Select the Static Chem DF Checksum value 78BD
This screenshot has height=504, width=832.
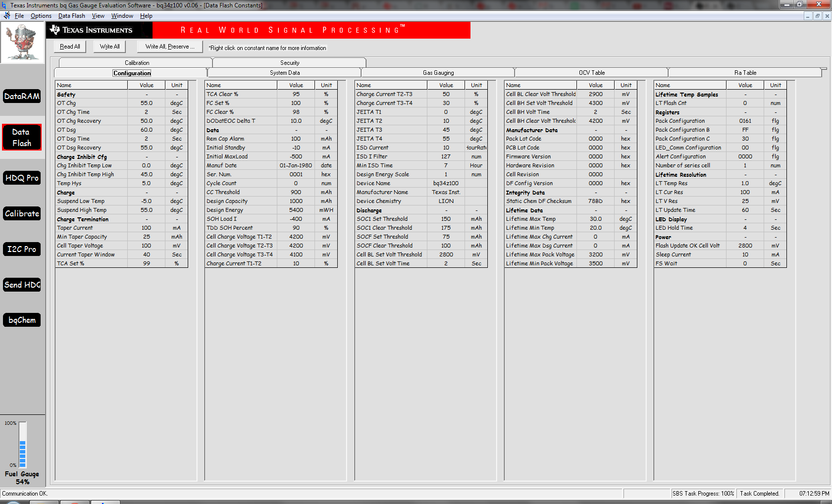(596, 201)
